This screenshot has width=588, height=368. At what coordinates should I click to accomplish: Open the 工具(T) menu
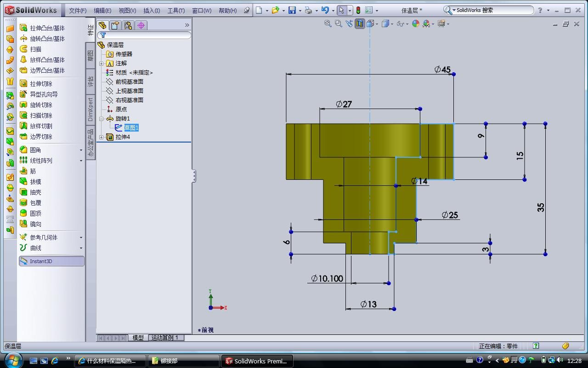pyautogui.click(x=176, y=11)
